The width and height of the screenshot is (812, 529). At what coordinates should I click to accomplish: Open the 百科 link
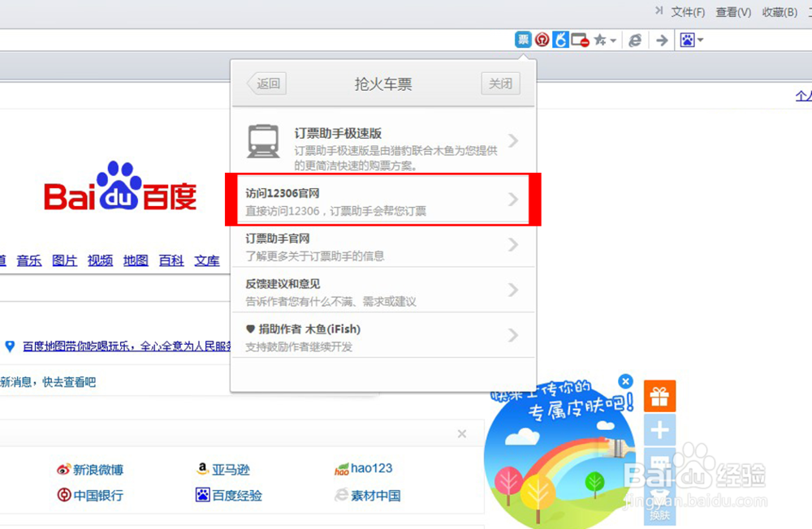[171, 260]
